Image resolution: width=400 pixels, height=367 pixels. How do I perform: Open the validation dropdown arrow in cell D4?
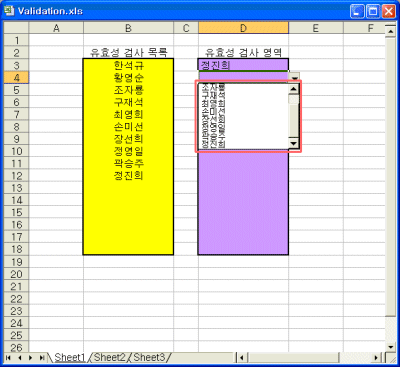coord(295,77)
